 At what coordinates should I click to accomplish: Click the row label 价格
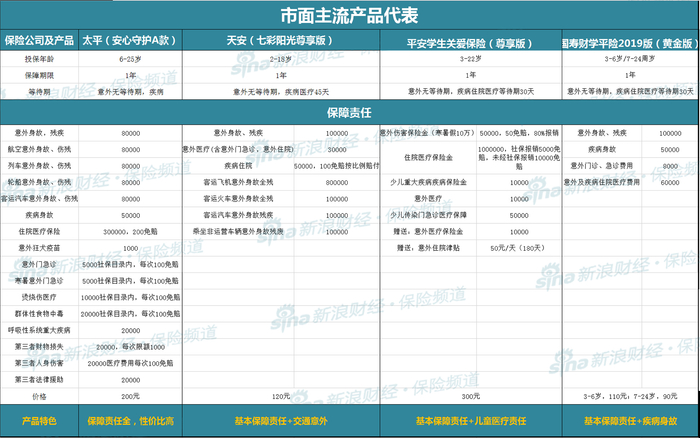click(39, 396)
